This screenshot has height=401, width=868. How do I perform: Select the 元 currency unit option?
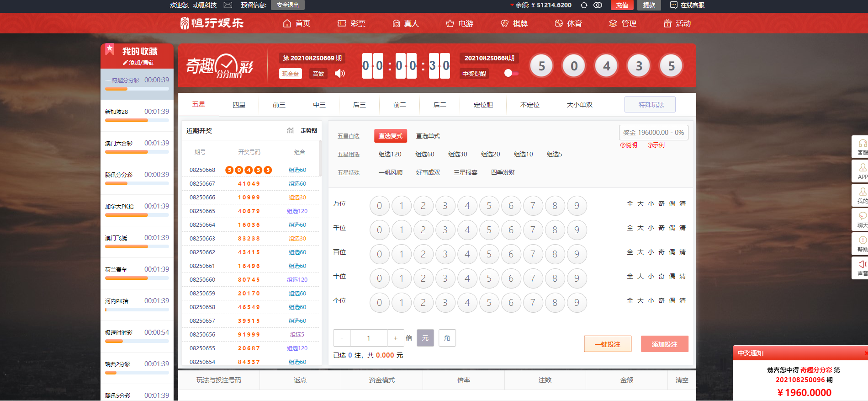(x=425, y=338)
